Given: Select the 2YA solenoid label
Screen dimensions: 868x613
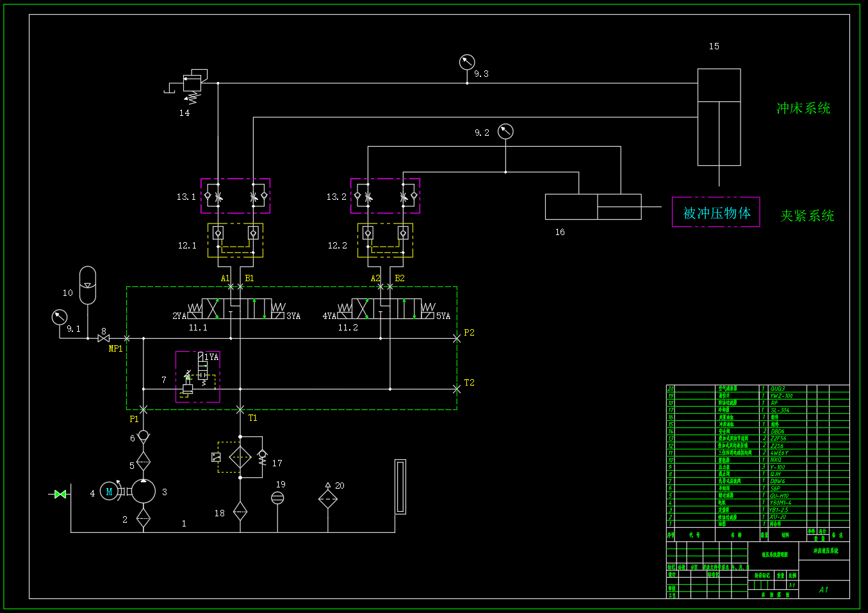Looking at the screenshot, I should tap(179, 316).
